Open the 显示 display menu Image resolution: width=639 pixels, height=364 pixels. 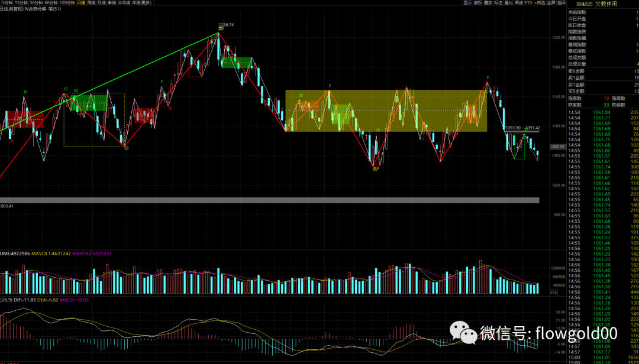(468, 2)
